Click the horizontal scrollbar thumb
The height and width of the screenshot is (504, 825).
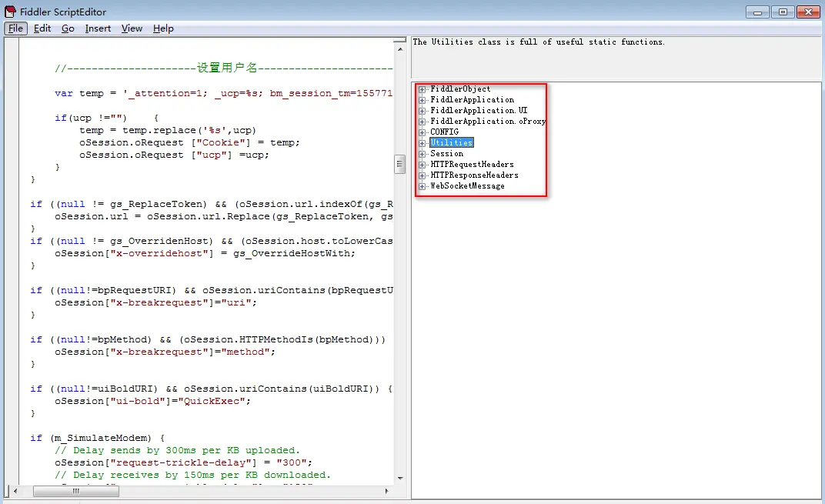pos(75,492)
